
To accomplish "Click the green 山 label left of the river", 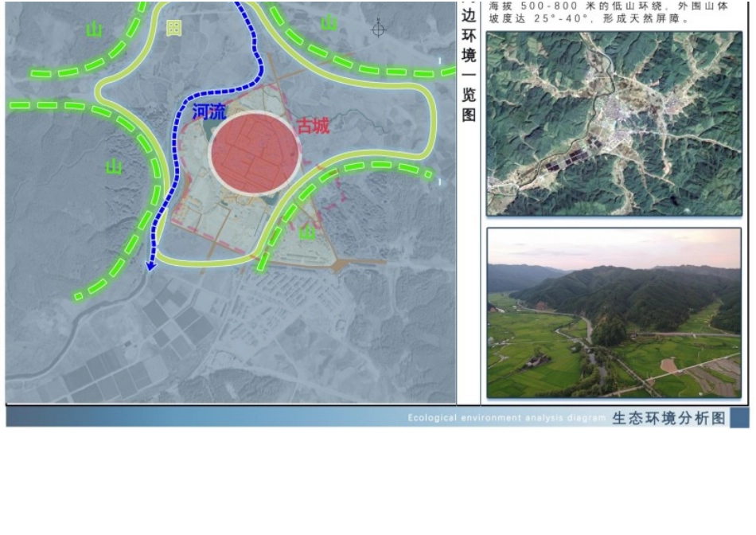I will point(115,167).
